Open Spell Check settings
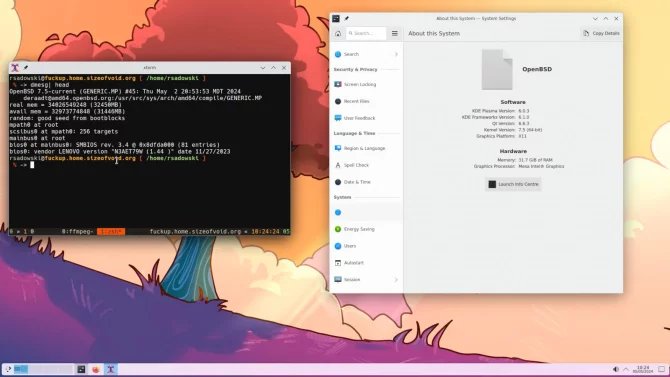Image resolution: width=670 pixels, height=377 pixels. 366,165
